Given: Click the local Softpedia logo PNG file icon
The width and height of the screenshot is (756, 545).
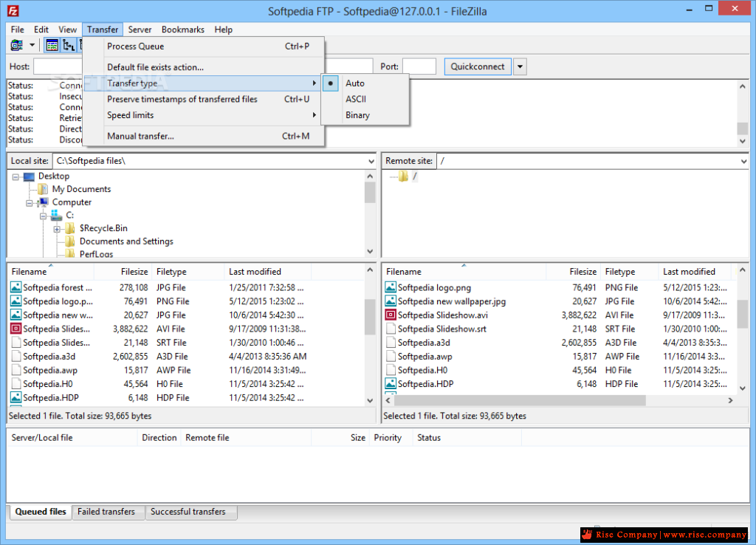Looking at the screenshot, I should (16, 301).
